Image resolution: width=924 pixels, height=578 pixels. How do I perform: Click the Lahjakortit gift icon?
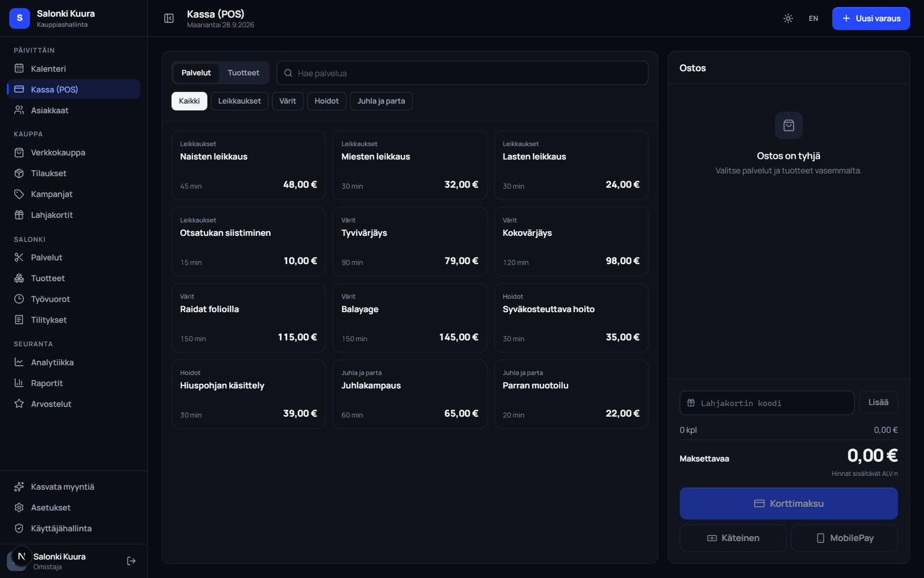click(x=19, y=215)
